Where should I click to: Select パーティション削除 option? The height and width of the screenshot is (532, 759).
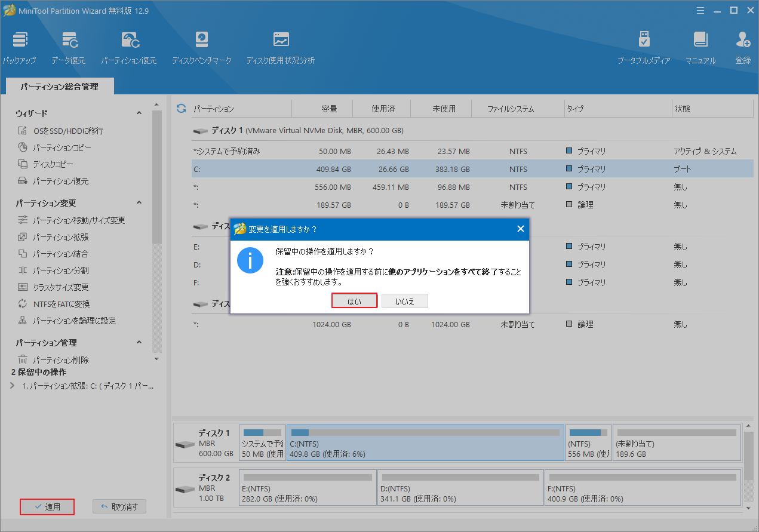(x=53, y=360)
